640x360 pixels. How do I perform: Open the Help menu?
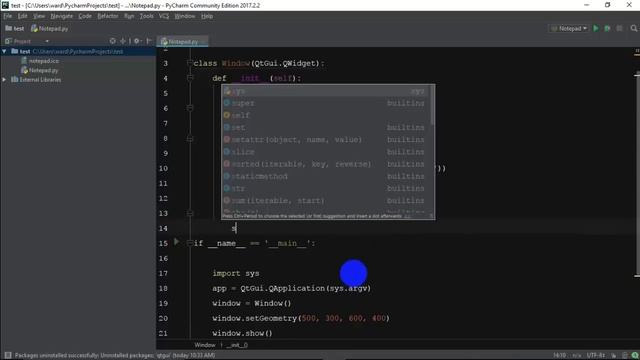[x=207, y=16]
